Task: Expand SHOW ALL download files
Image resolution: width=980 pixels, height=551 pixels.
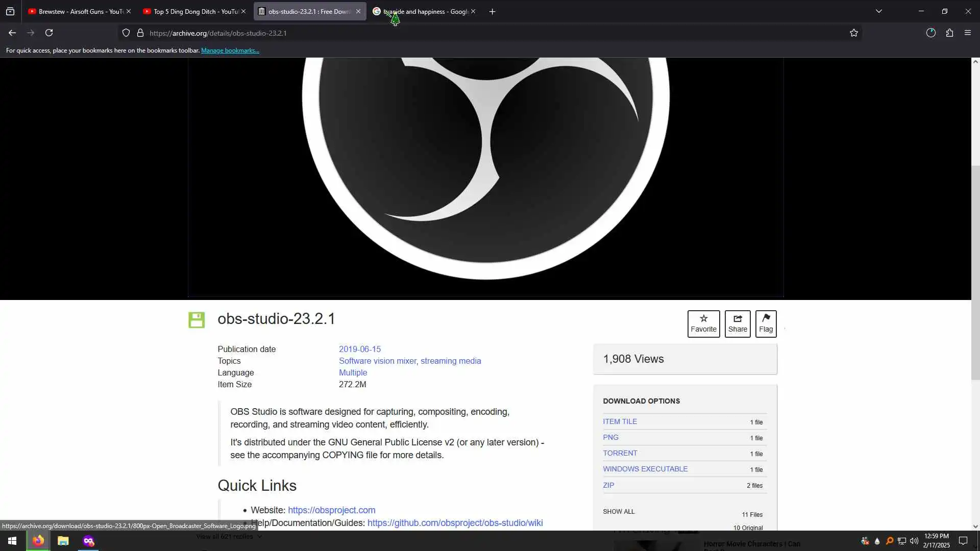Action: [x=619, y=512]
